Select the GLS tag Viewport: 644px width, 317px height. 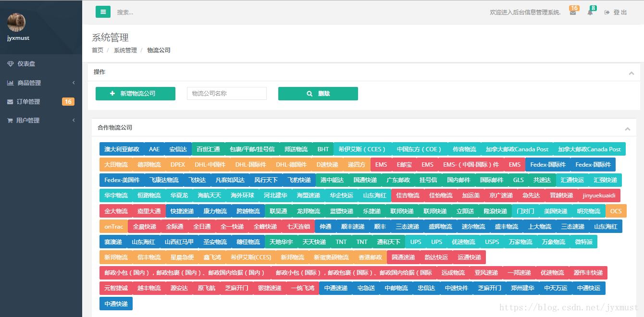[519, 180]
